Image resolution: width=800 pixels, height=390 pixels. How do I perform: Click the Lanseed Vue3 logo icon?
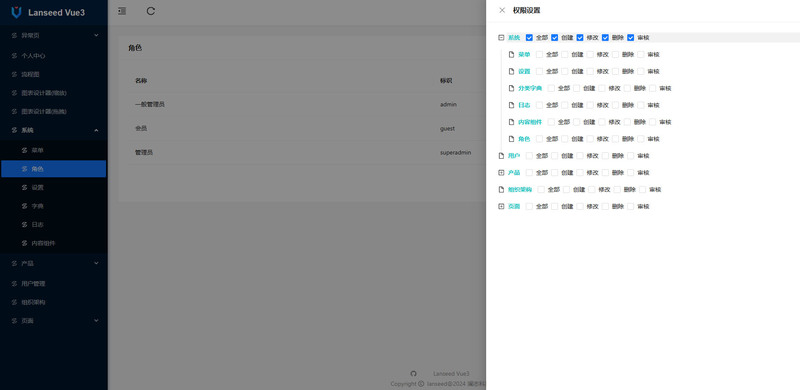pyautogui.click(x=16, y=12)
